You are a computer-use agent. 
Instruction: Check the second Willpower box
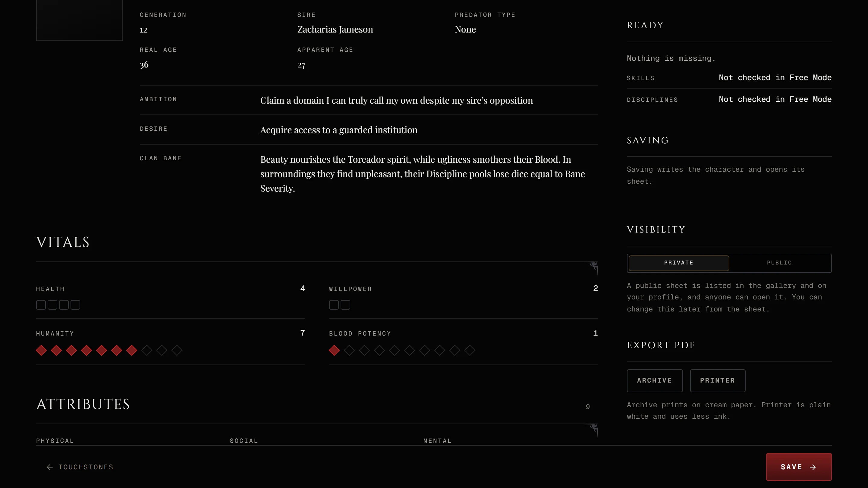point(345,305)
